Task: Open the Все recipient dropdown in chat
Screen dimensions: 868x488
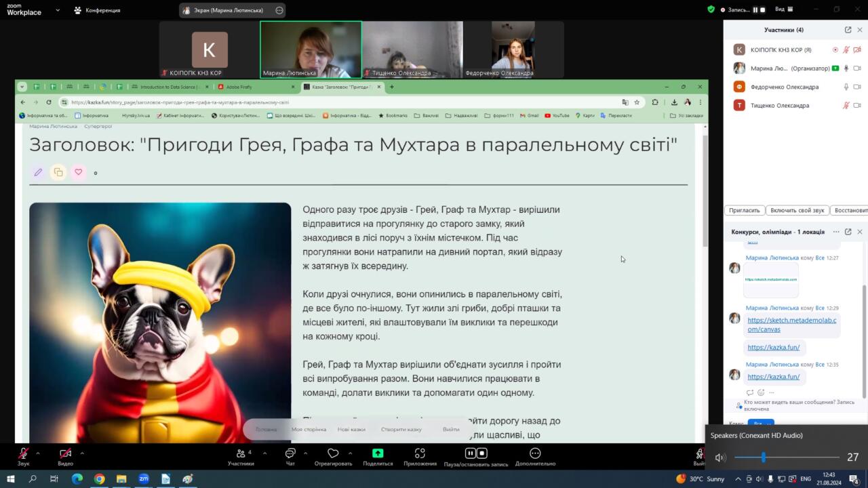Action: 760,424
